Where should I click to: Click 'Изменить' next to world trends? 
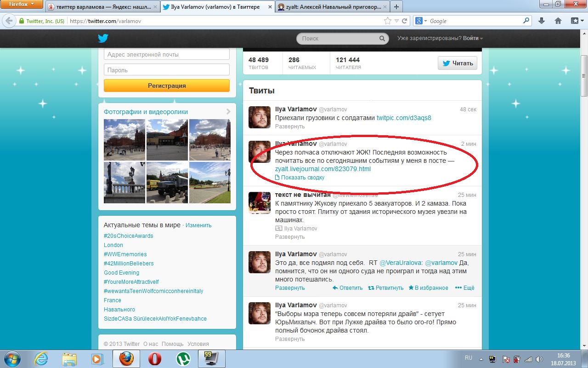[198, 225]
